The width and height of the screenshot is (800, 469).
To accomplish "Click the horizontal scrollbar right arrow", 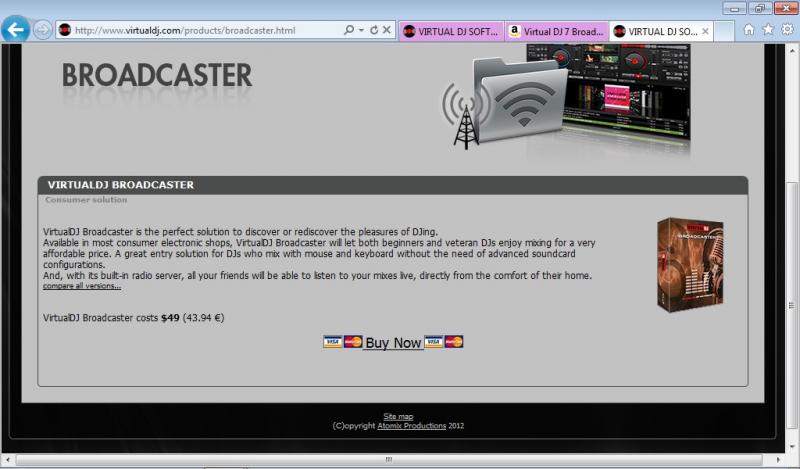I will [778, 460].
